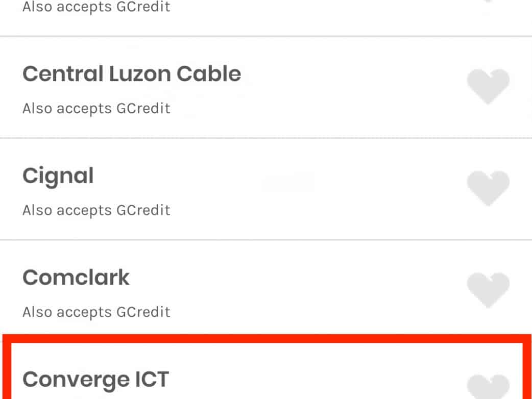Mark Comclark as favorite via heart
The height and width of the screenshot is (399, 532).
coord(488,290)
